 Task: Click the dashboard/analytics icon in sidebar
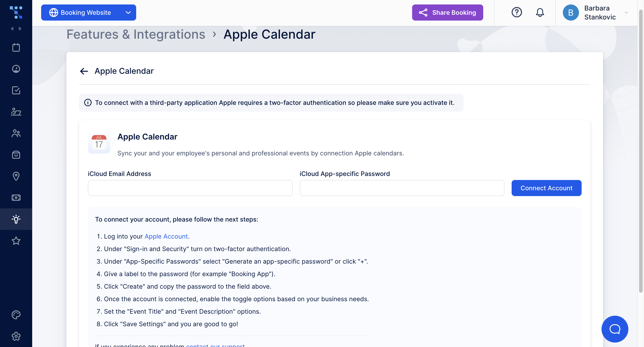[x=16, y=69]
